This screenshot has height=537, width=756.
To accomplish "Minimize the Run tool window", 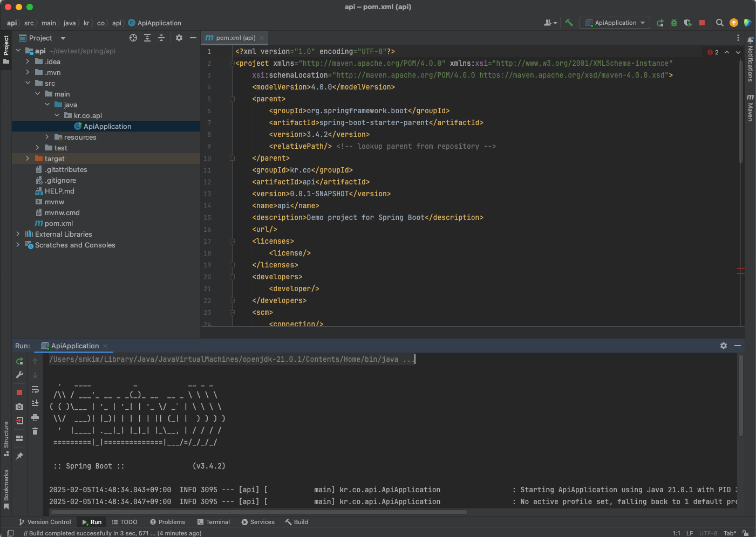I will pos(738,346).
